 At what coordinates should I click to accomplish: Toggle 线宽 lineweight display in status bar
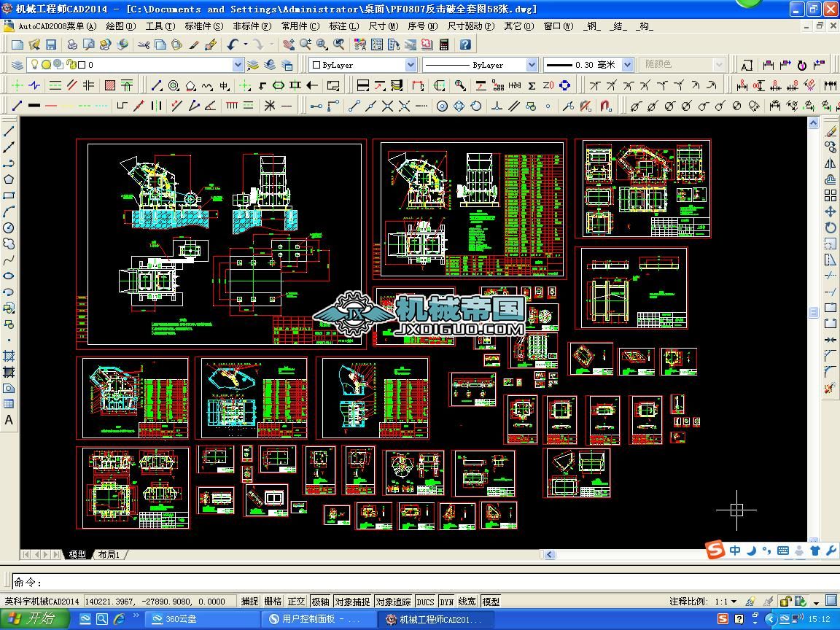(467, 602)
